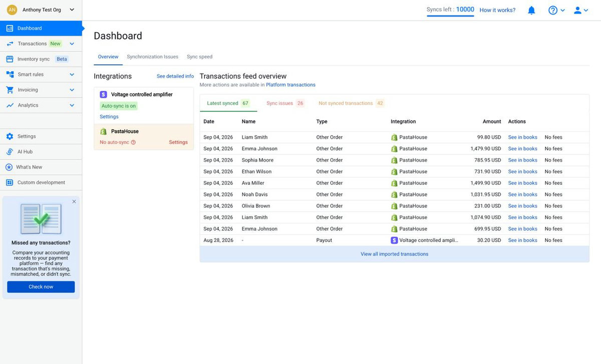Click See in books for Payout row
The width and height of the screenshot is (601, 364).
(522, 240)
